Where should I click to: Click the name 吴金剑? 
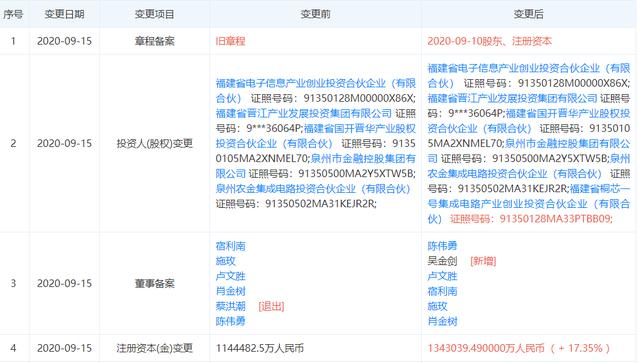[442, 261]
